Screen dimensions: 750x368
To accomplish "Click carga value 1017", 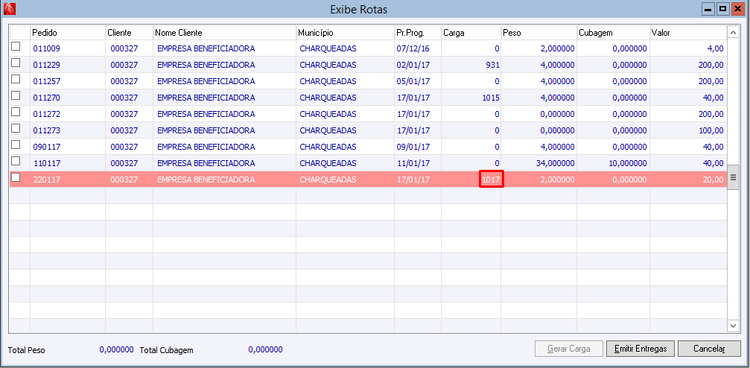I will coord(491,179).
